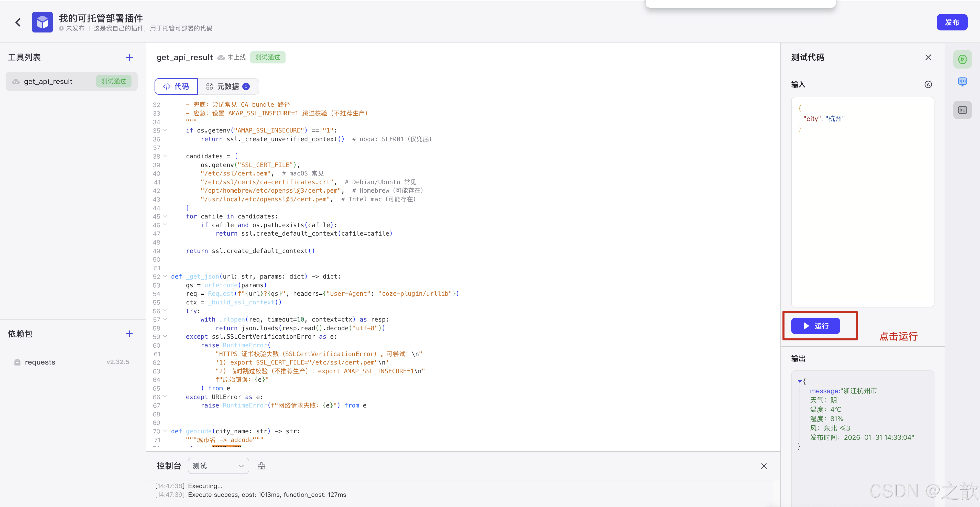Fold the geocode function at line 70
The width and height of the screenshot is (980, 507).
tap(165, 431)
